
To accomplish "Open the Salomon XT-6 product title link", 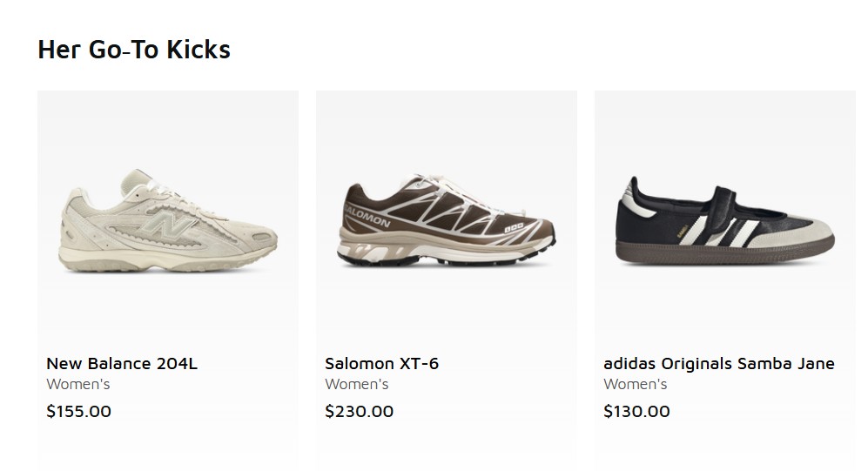I will 381,363.
